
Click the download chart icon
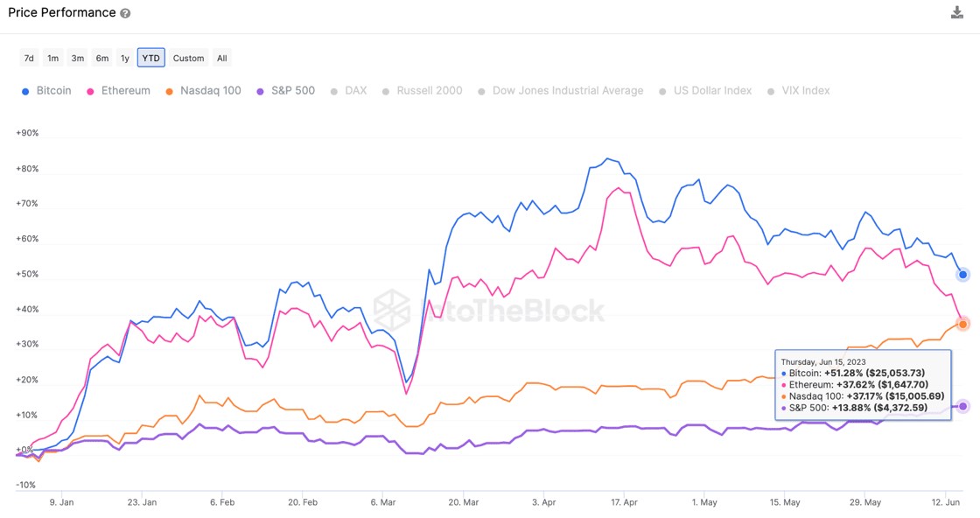coord(955,12)
